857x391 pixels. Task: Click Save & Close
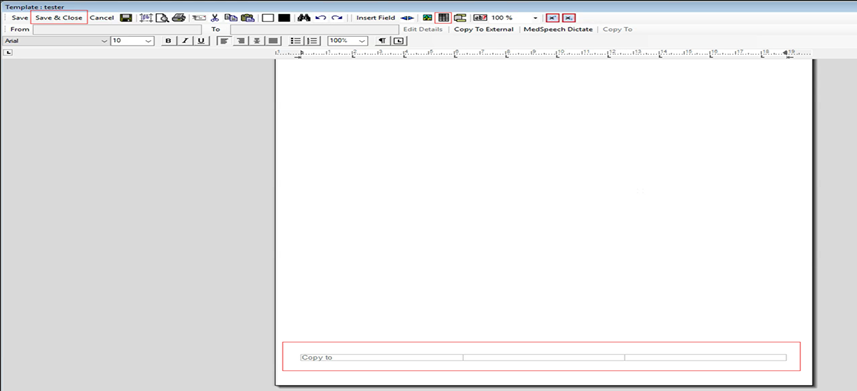pyautogui.click(x=59, y=18)
